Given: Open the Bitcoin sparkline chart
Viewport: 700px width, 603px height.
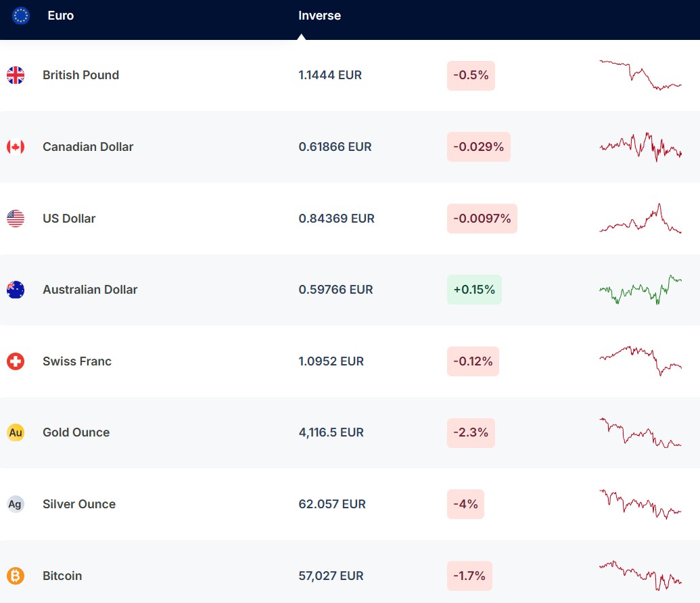Looking at the screenshot, I should pos(640,575).
